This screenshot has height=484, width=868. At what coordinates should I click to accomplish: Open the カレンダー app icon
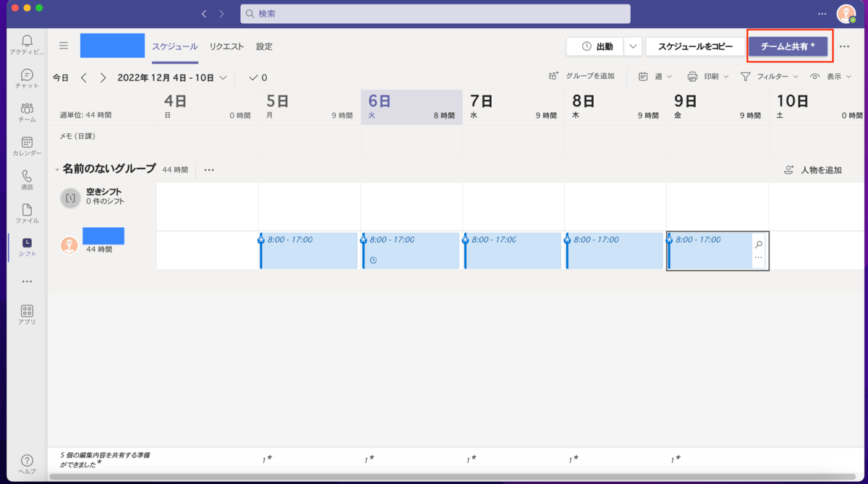(27, 146)
